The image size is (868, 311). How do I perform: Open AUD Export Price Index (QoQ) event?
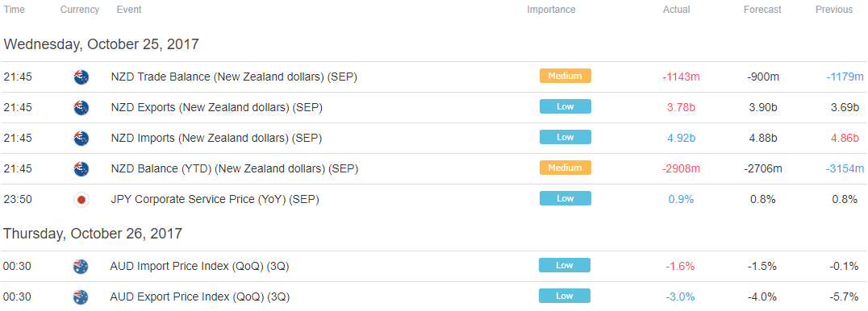200,297
